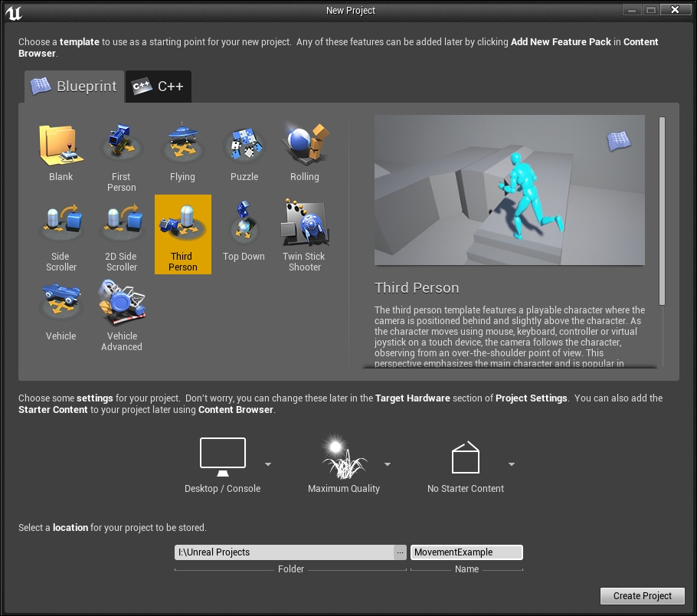Image resolution: width=697 pixels, height=616 pixels.
Task: Click the Create Project button
Action: 643,595
